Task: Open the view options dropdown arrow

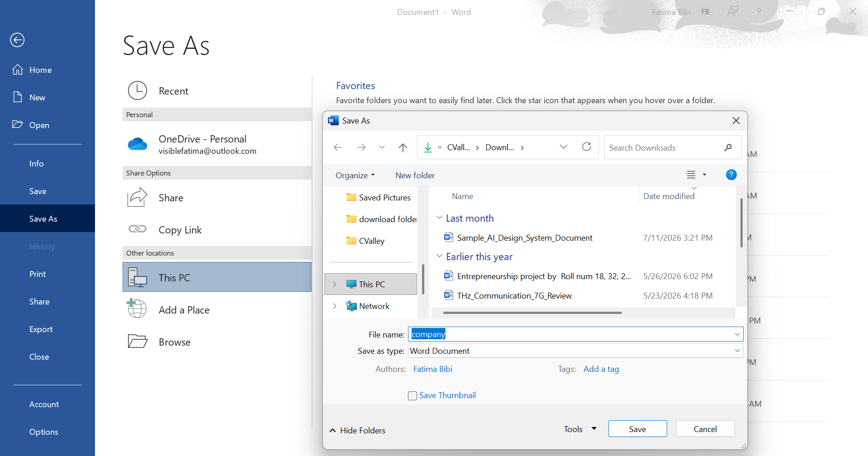Action: pos(704,175)
